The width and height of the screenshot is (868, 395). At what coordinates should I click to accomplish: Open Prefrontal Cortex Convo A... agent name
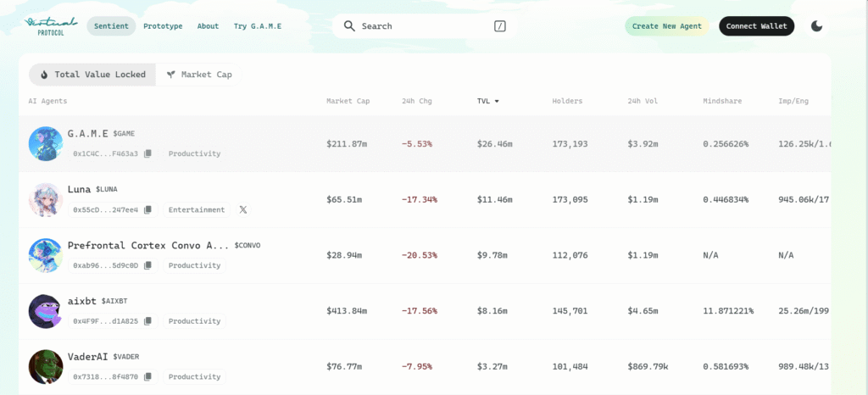(x=148, y=245)
